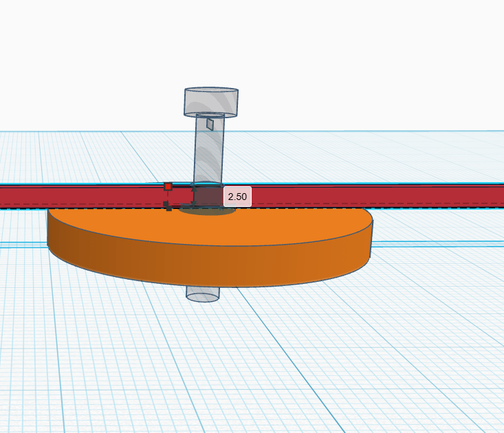This screenshot has width=504, height=433.
Task: Edit the 2.50 height dimension field
Action: 237,197
